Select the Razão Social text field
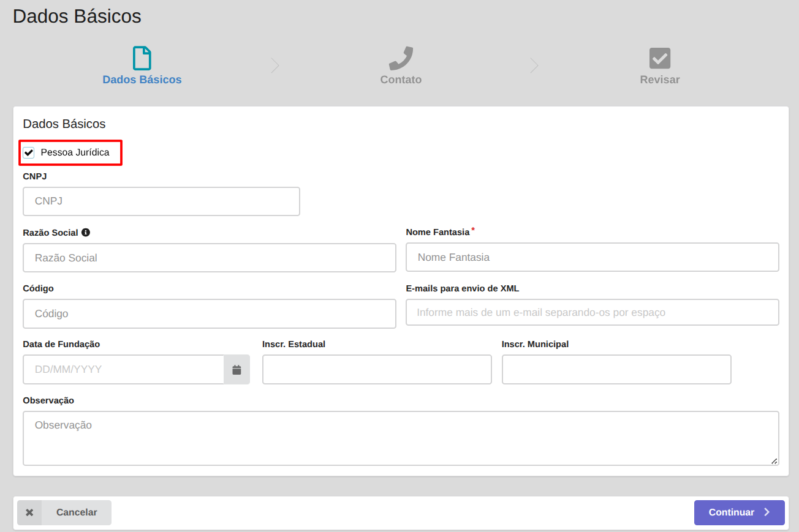799x532 pixels. (x=209, y=258)
